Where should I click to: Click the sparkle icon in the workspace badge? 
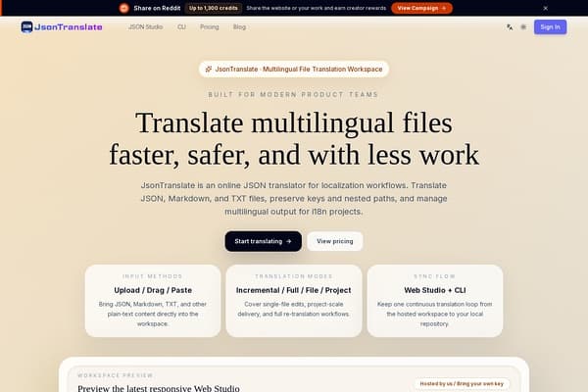[209, 69]
